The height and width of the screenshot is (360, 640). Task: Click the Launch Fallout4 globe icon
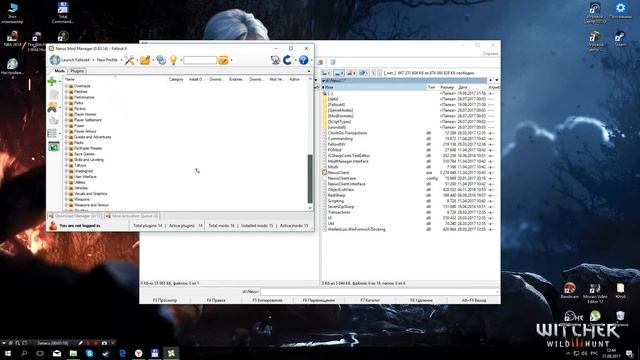55,60
